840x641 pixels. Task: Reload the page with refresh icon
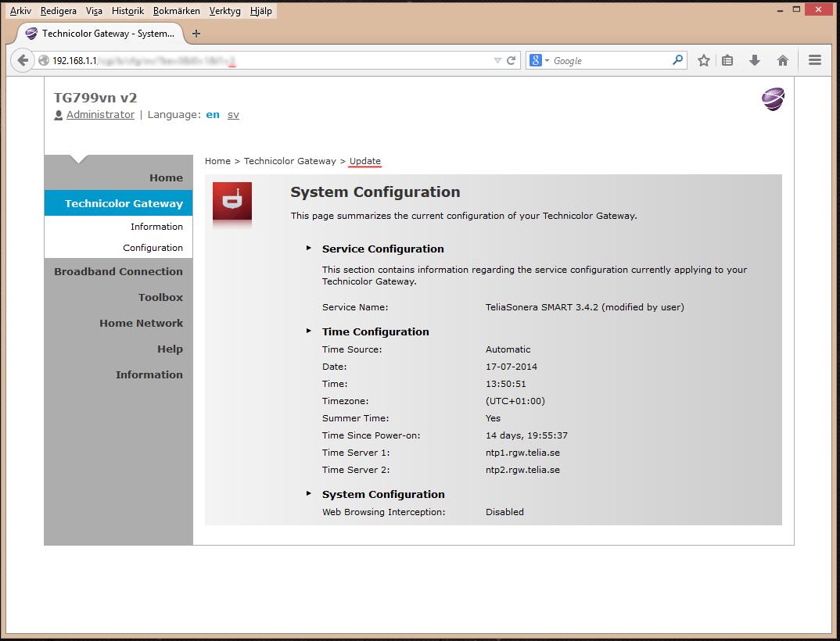511,60
